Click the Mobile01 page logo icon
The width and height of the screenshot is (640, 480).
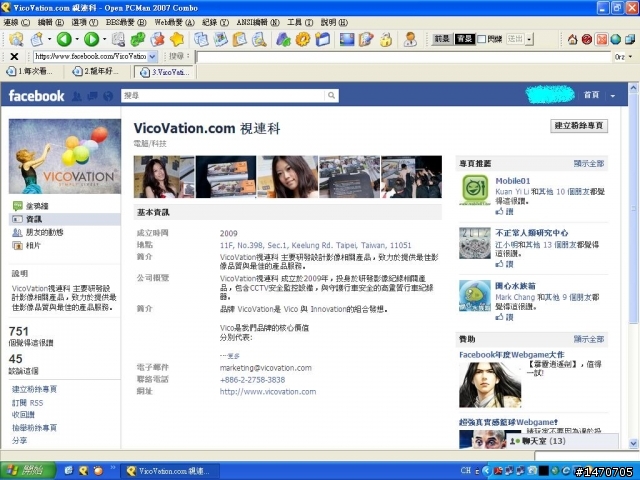pos(475,189)
